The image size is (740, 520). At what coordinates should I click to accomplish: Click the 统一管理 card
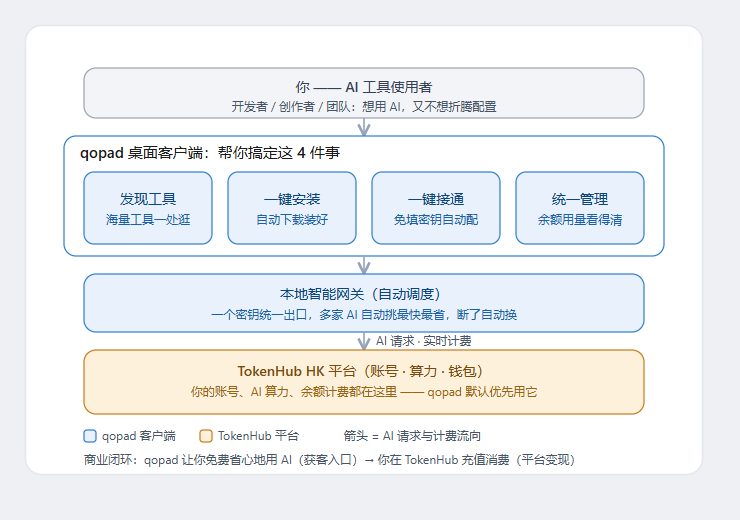[580, 208]
